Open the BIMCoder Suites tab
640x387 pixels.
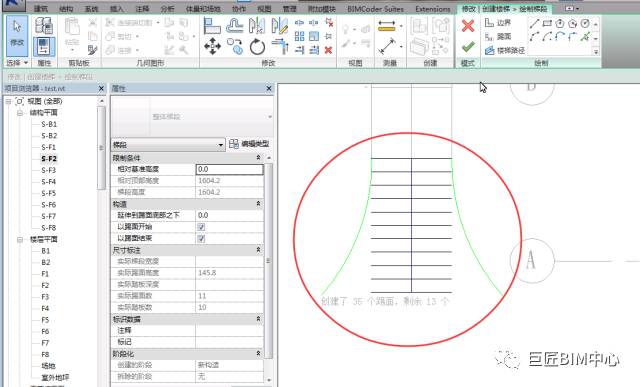(376, 9)
